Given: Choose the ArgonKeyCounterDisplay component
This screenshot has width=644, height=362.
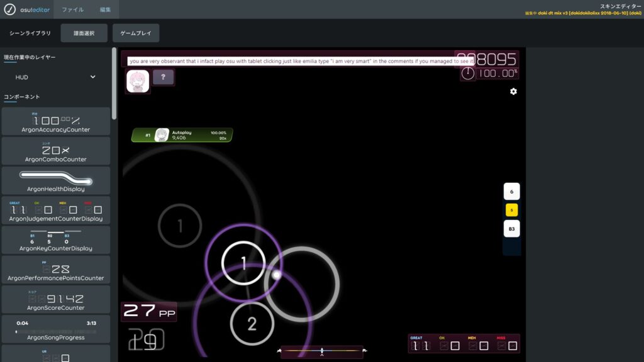Looking at the screenshot, I should [x=55, y=240].
